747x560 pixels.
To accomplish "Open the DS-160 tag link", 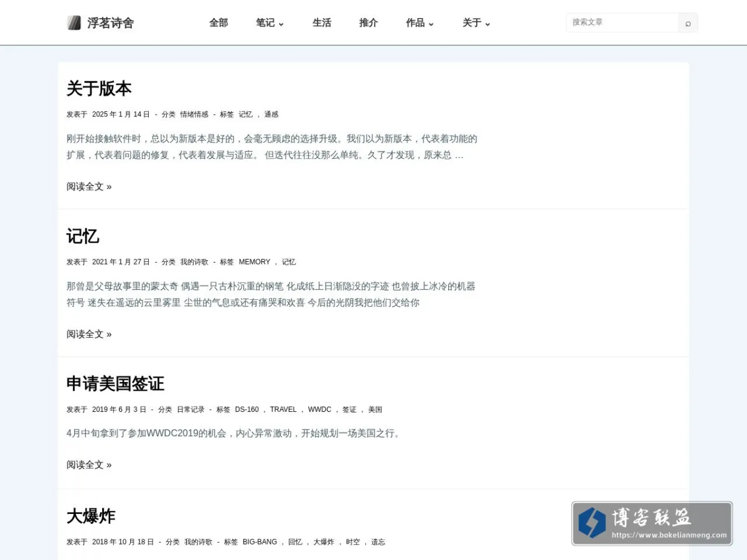I will [247, 409].
